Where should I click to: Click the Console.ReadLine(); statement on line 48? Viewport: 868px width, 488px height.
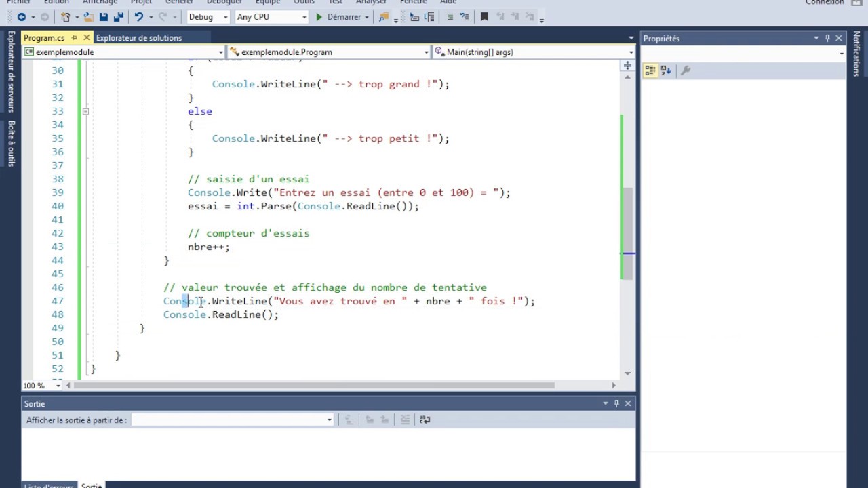(221, 314)
